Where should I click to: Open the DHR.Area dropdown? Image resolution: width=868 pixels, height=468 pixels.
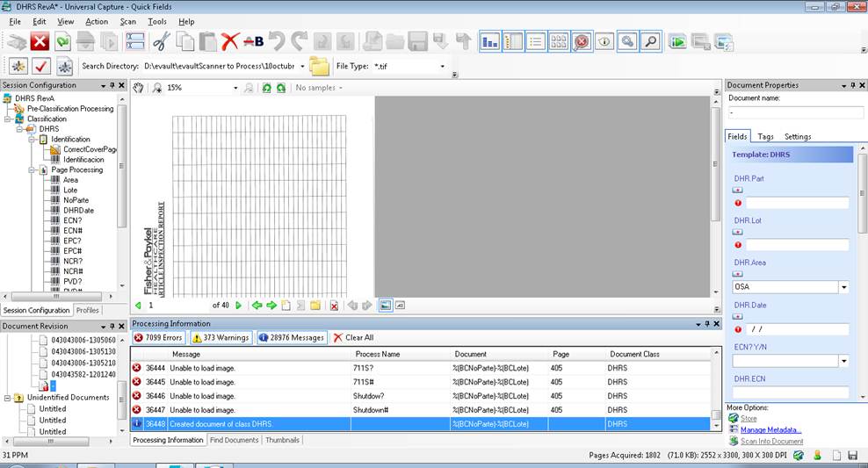click(x=843, y=287)
